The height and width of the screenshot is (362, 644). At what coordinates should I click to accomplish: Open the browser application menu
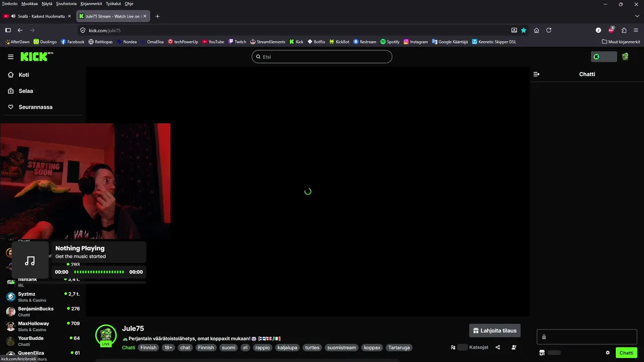(x=636, y=30)
